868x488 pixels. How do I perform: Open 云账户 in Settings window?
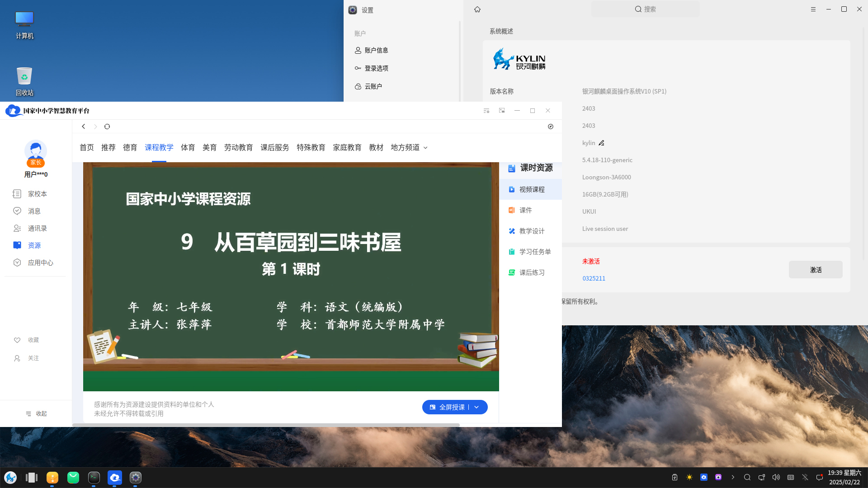tap(369, 86)
